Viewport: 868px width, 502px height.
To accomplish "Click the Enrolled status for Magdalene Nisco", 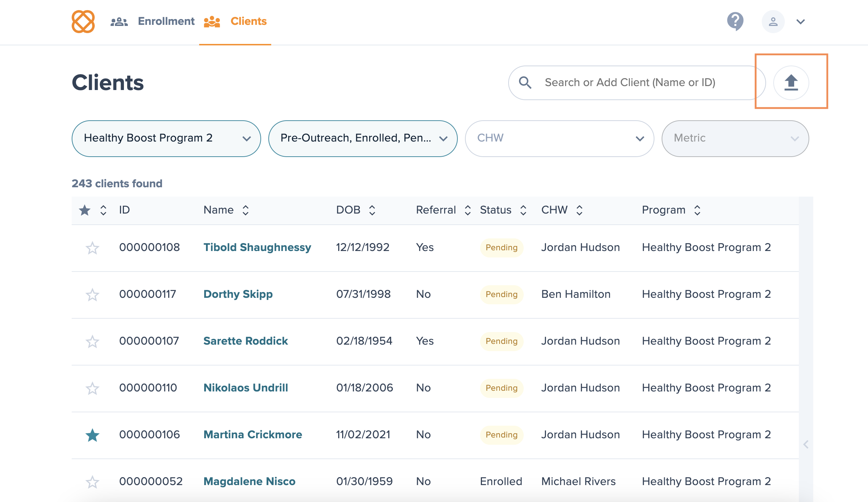I will (501, 481).
